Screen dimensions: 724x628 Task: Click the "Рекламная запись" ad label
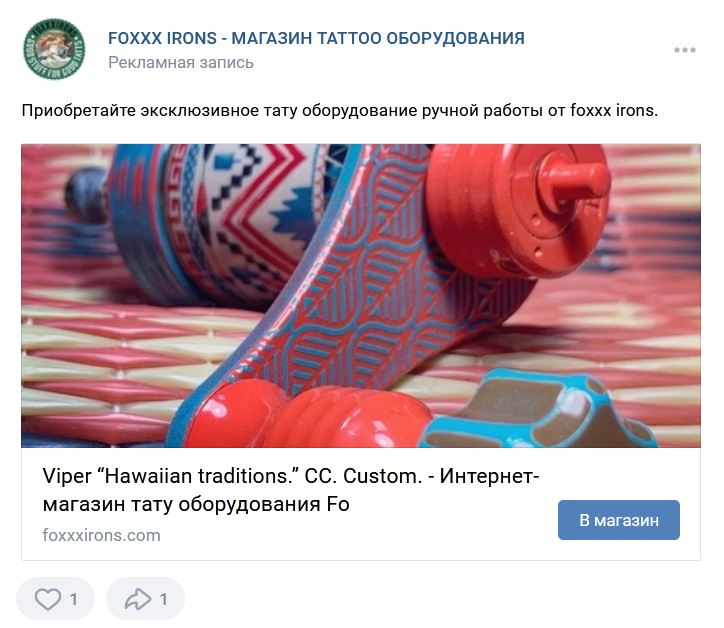[x=181, y=62]
